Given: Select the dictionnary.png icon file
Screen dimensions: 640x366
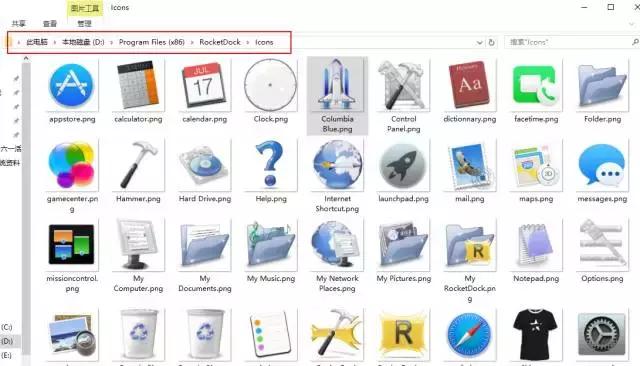Looking at the screenshot, I should click(x=470, y=91).
